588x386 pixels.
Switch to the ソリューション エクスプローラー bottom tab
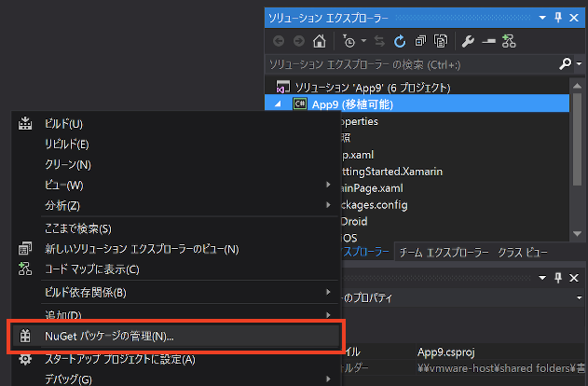point(366,252)
